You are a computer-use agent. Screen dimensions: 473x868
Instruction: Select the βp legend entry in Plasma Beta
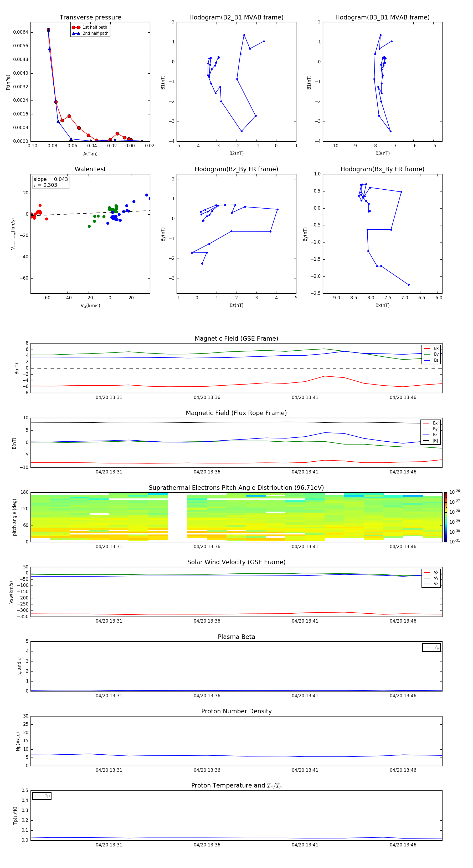coord(432,647)
